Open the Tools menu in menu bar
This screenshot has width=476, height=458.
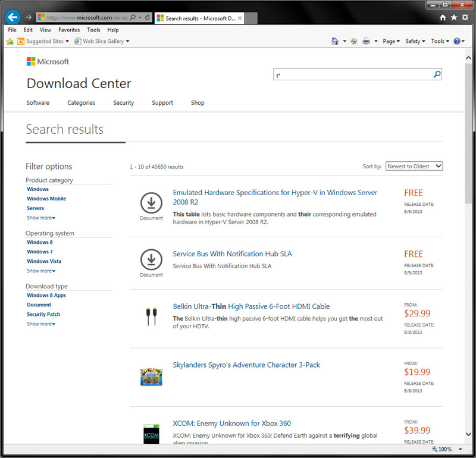(x=93, y=30)
